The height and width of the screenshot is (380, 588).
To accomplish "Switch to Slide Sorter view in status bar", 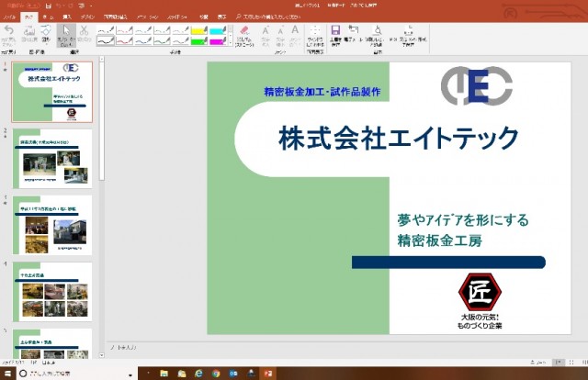I will tap(571, 363).
